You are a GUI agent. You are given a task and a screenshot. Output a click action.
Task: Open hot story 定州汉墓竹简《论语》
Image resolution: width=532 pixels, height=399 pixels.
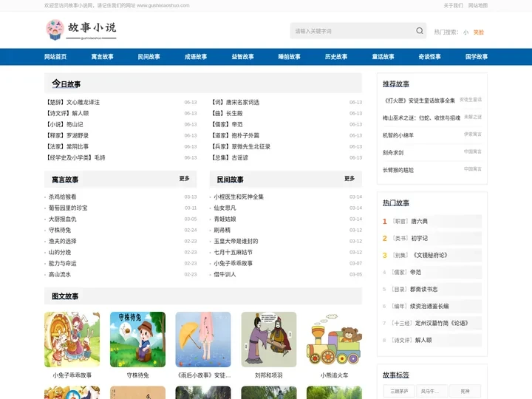pos(442,323)
